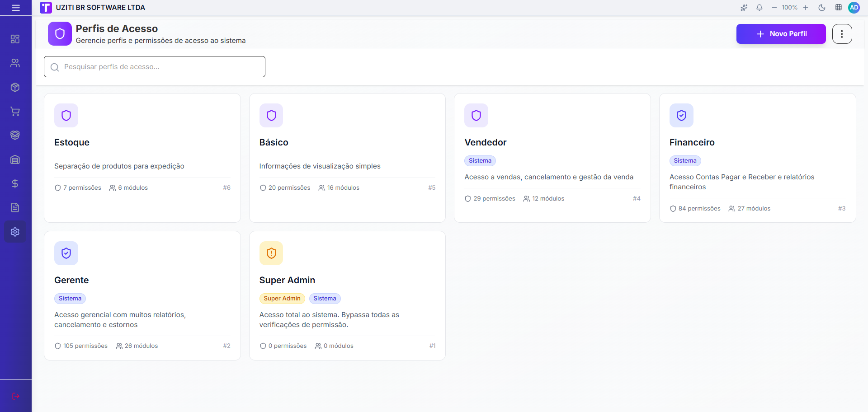Viewport: 868px width, 412px height.
Task: Click '84 permissões' on the Financeiro card
Action: click(x=695, y=209)
